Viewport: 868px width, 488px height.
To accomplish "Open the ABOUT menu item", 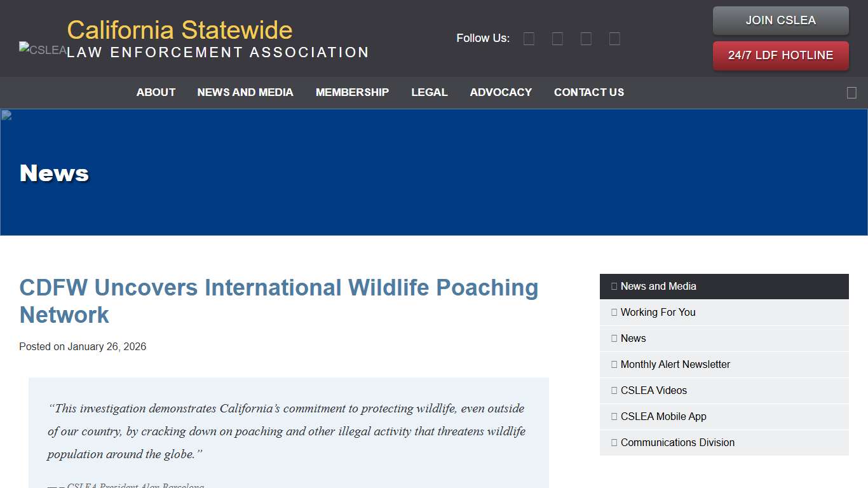I will 156,92.
